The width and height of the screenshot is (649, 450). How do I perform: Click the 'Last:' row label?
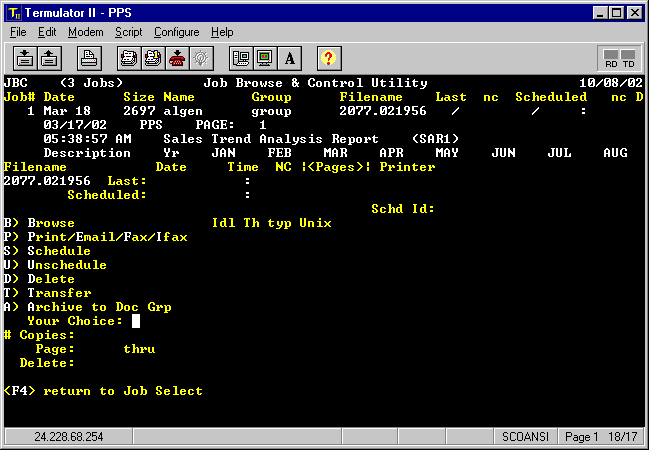[127, 181]
